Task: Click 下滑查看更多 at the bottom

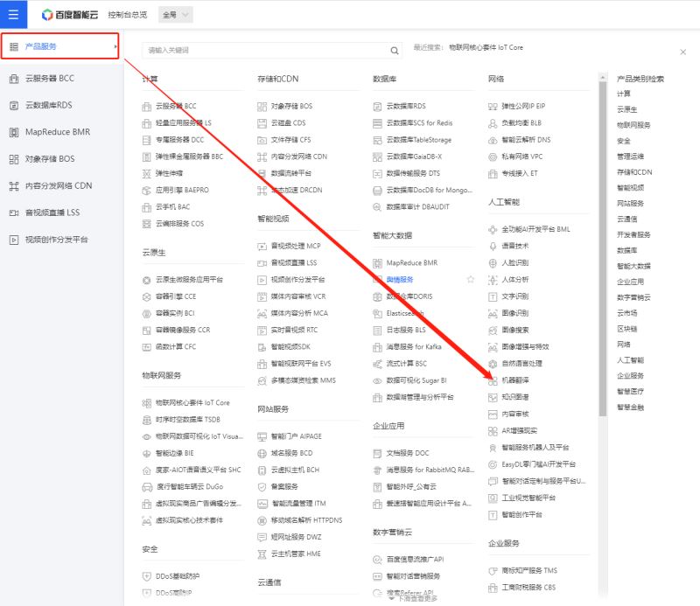Action: coord(413,598)
